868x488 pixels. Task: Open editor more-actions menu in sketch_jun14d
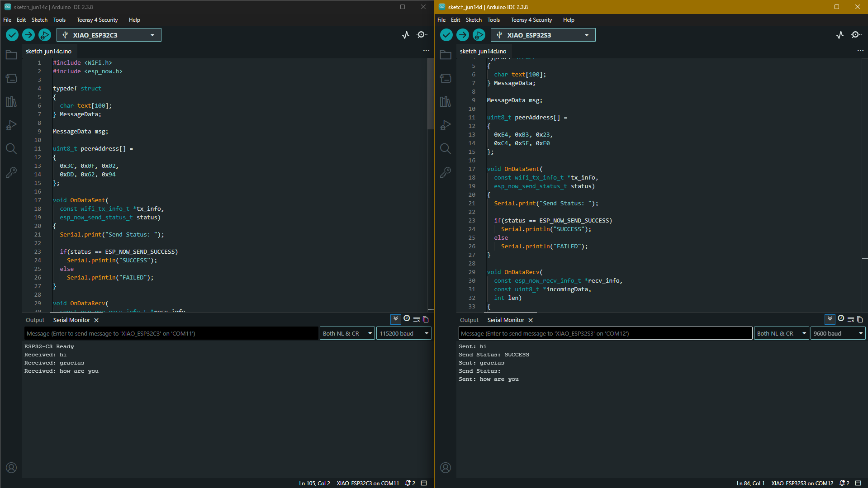pos(860,51)
